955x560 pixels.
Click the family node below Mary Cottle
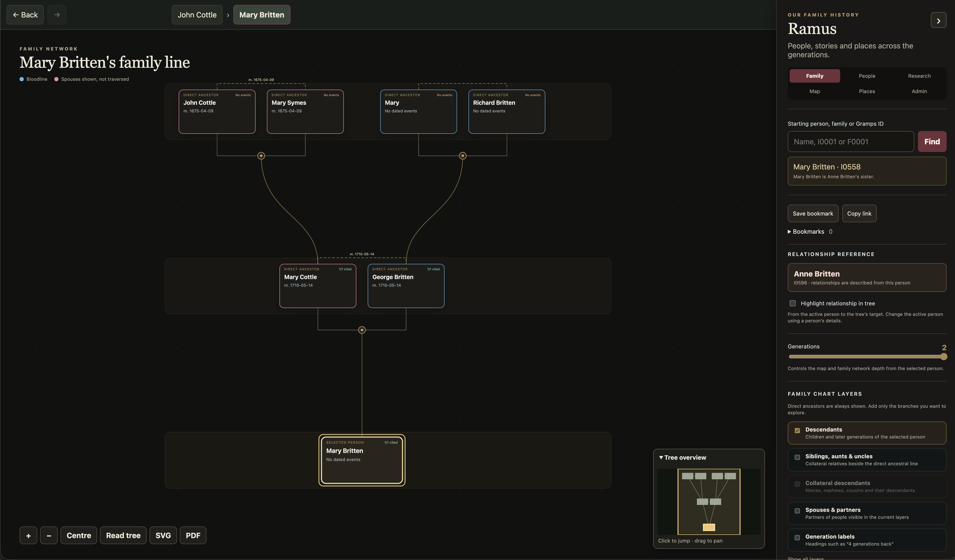[362, 330]
